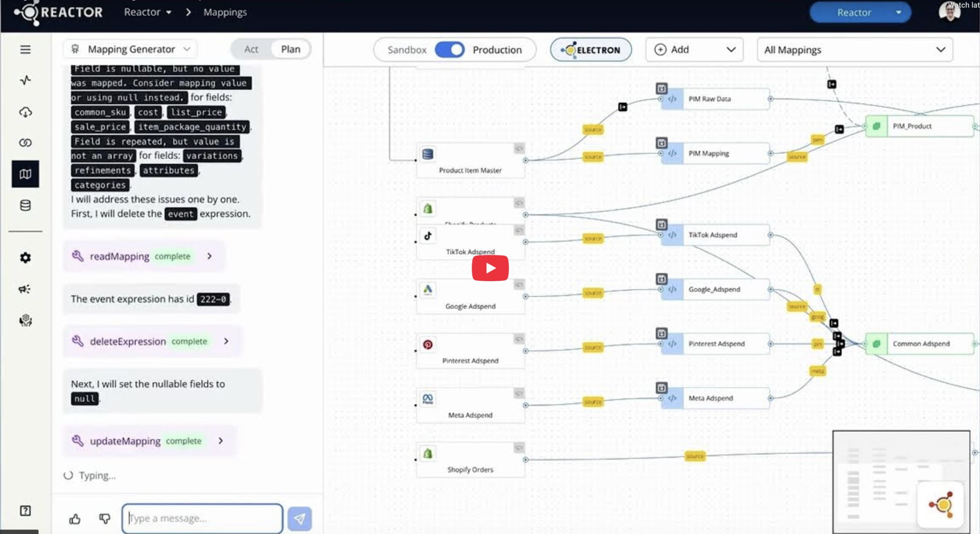Switch to Plan mode
The image size is (980, 534).
[291, 49]
